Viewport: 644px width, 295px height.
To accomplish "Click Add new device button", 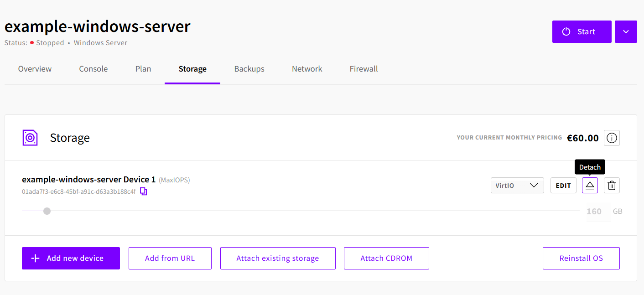I will point(71,258).
